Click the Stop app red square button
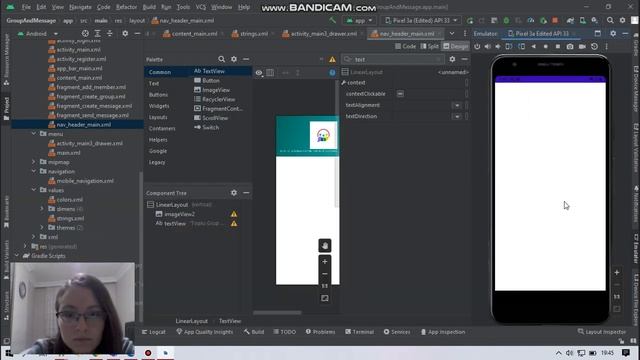Viewport: 640px width, 360px height. (555, 20)
